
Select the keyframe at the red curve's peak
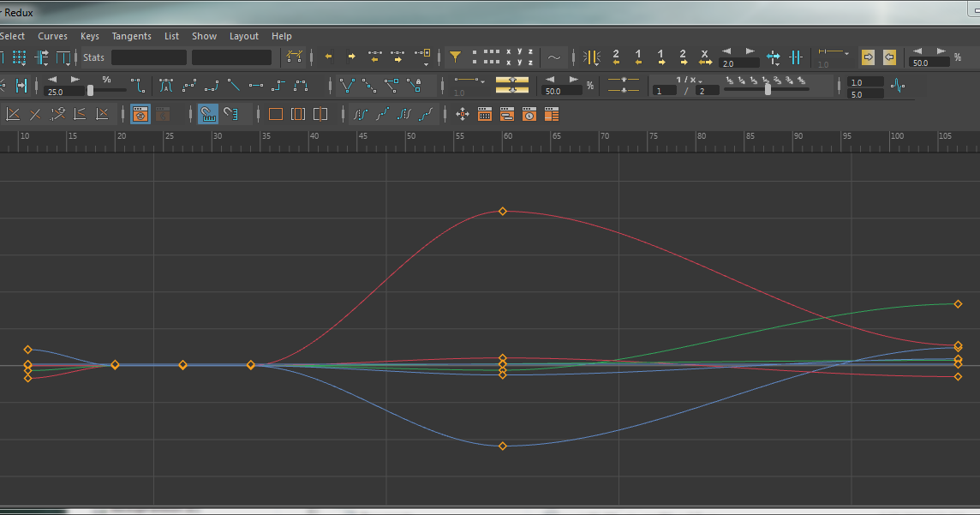503,210
